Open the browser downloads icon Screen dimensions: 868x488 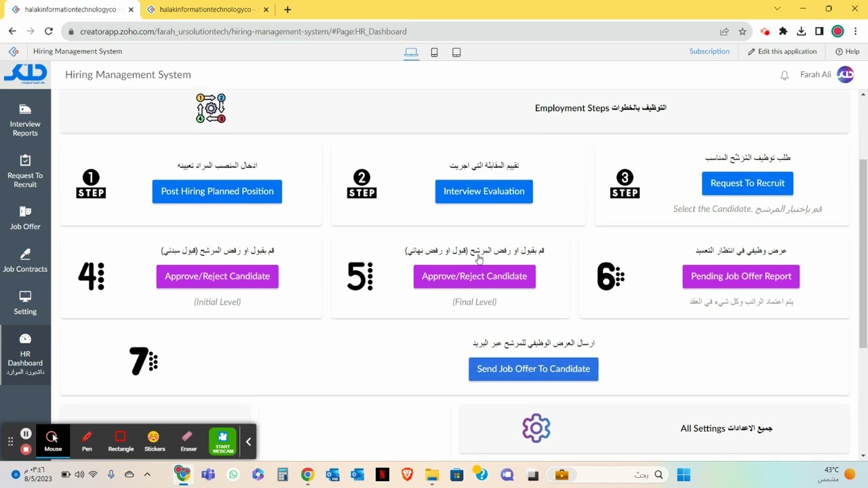tap(802, 31)
